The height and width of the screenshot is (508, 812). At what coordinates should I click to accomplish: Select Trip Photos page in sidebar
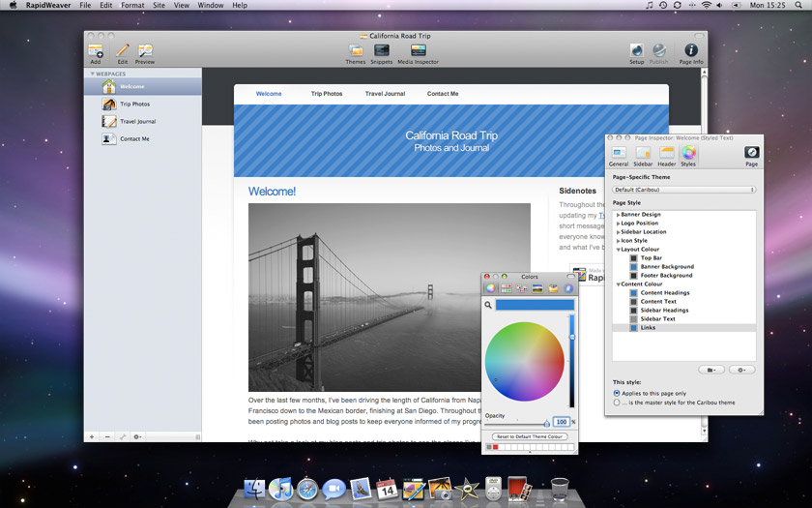click(x=134, y=105)
